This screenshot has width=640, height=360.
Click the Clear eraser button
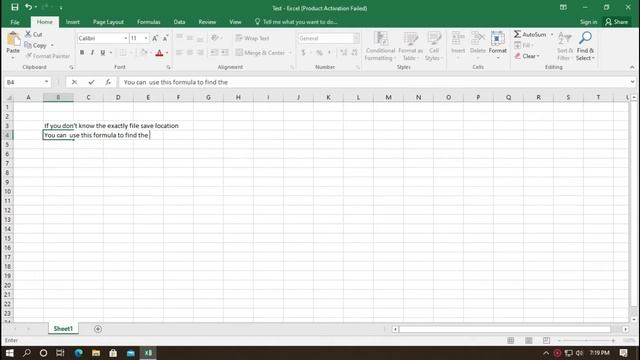point(527,56)
